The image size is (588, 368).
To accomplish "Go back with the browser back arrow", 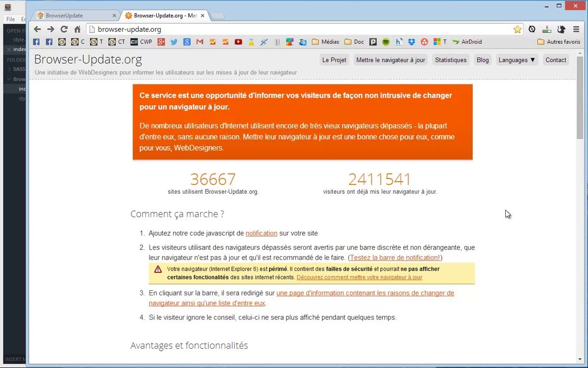I will [37, 29].
